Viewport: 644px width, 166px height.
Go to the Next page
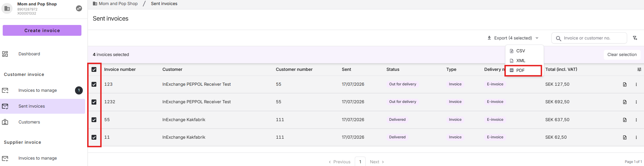point(377,162)
